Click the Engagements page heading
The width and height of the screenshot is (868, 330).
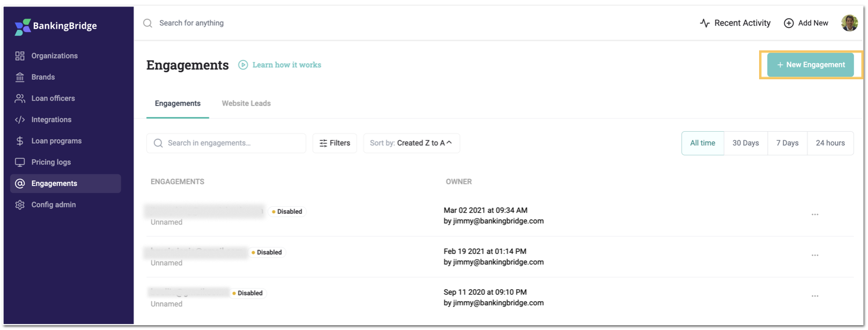pos(188,65)
